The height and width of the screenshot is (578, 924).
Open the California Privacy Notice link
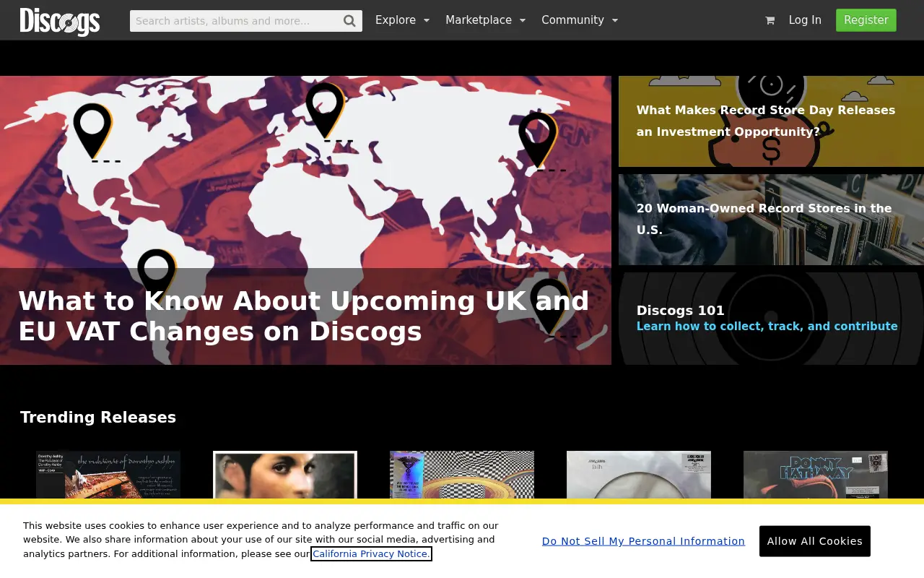coord(371,554)
